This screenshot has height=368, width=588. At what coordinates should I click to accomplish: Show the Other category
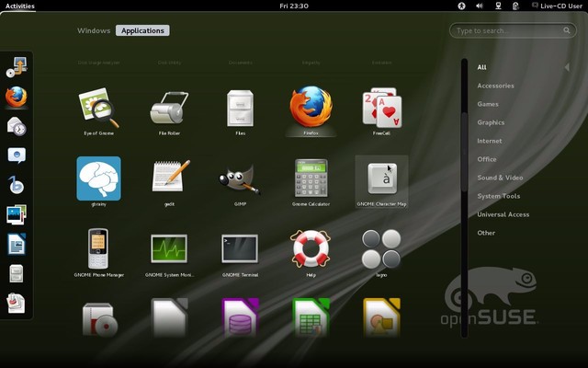click(486, 233)
